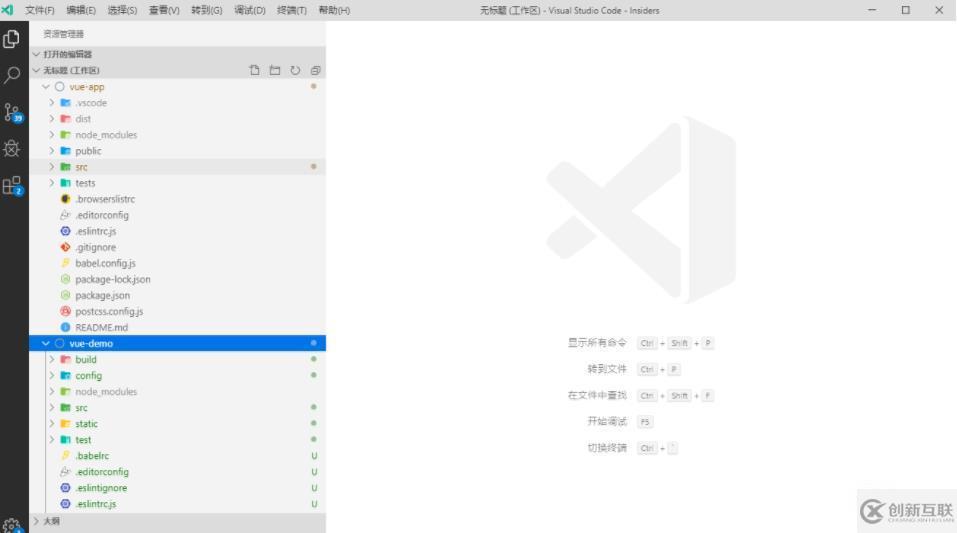Open the Go menu
The height and width of the screenshot is (533, 957).
click(x=206, y=10)
